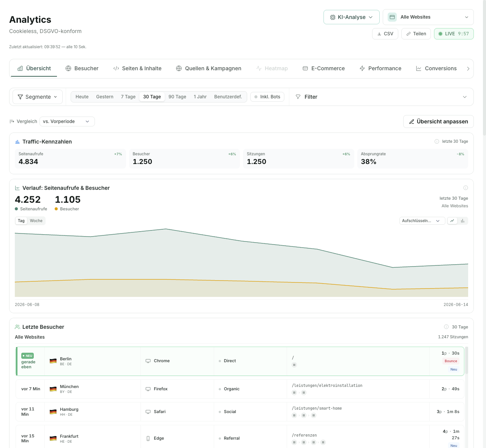Click the München visitor row

[x=240, y=389]
